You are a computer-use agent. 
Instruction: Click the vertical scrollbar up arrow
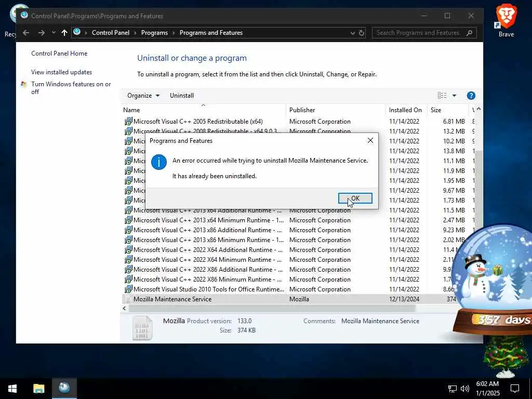coord(478,109)
